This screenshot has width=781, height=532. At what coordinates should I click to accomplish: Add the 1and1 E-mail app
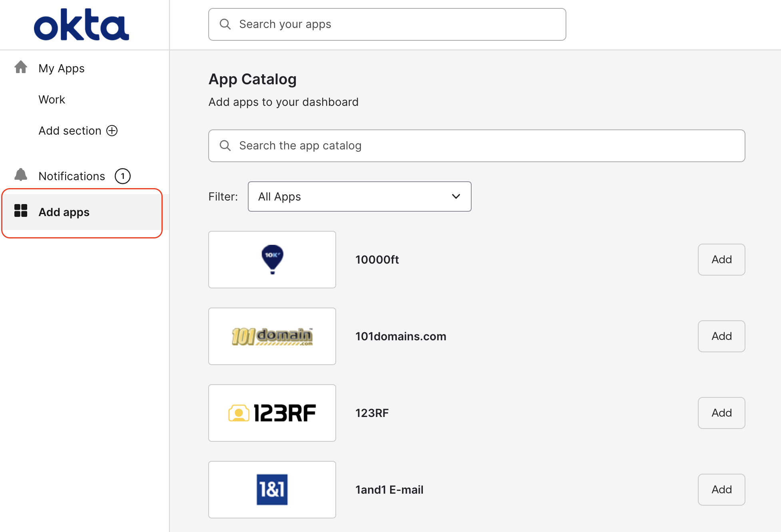coord(721,490)
